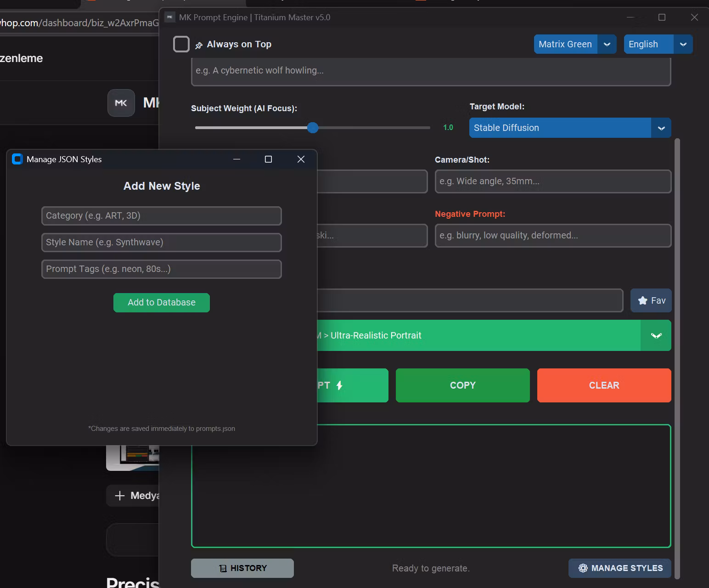Minimize the Manage JSON Styles window
Image resolution: width=709 pixels, height=588 pixels.
pos(236,159)
